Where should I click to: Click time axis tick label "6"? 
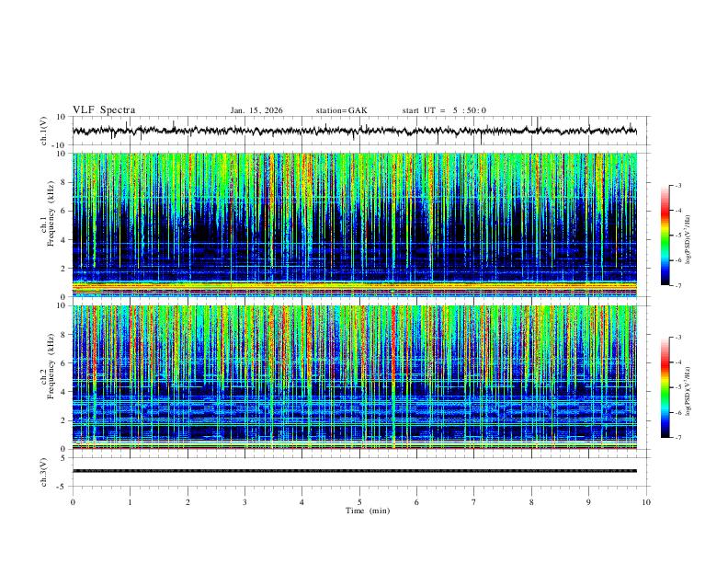[x=416, y=502]
